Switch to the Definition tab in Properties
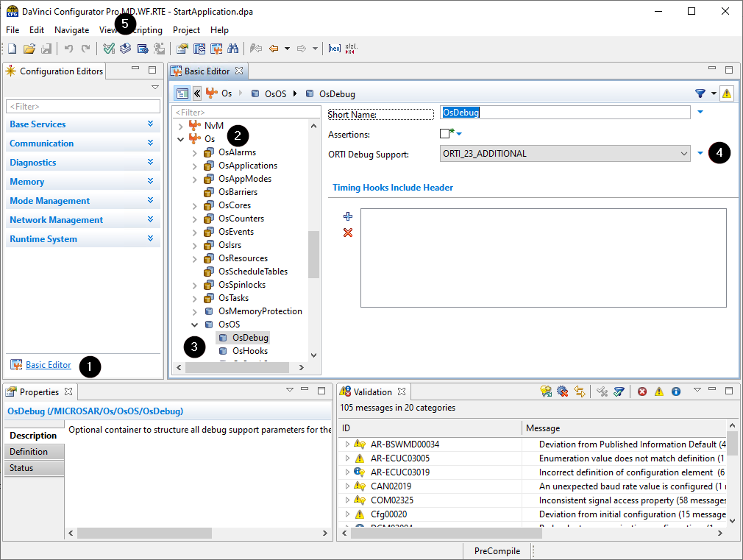This screenshot has width=743, height=560. (x=34, y=451)
